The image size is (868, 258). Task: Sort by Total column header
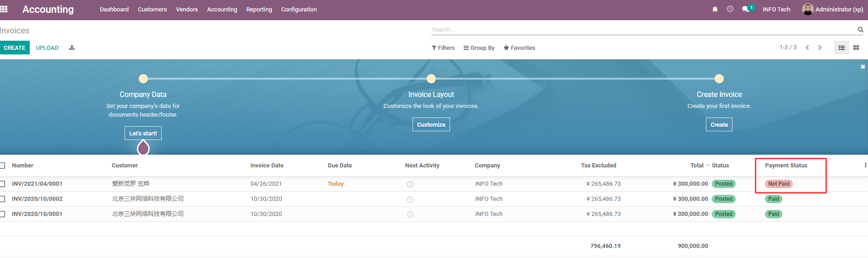[x=697, y=166]
